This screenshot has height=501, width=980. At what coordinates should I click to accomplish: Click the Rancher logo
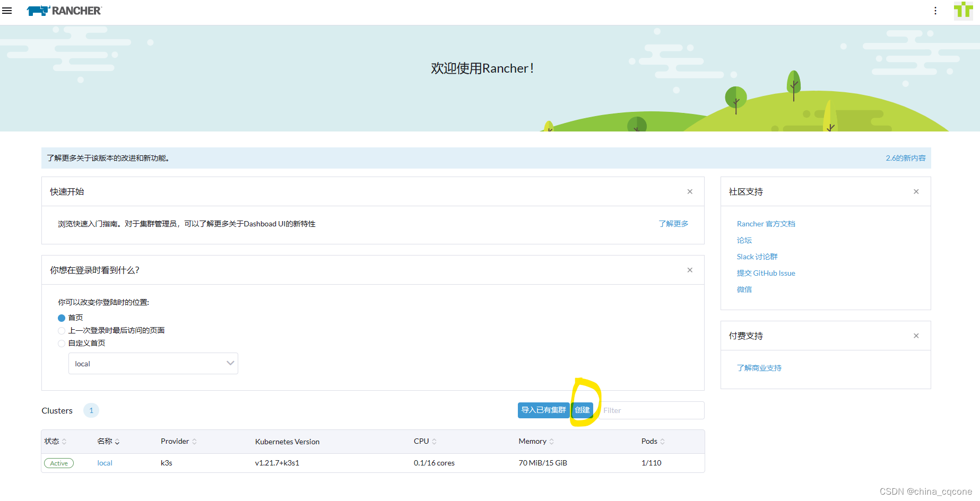[64, 11]
